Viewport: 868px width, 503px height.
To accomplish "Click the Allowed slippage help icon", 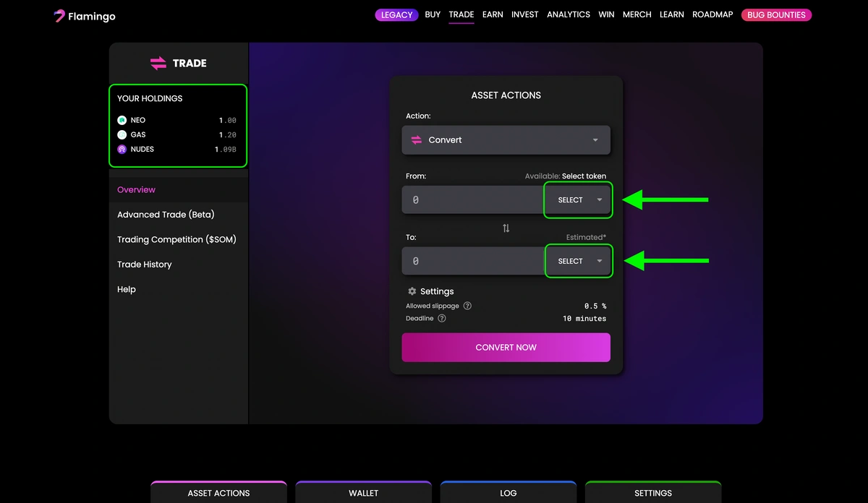I will (467, 306).
